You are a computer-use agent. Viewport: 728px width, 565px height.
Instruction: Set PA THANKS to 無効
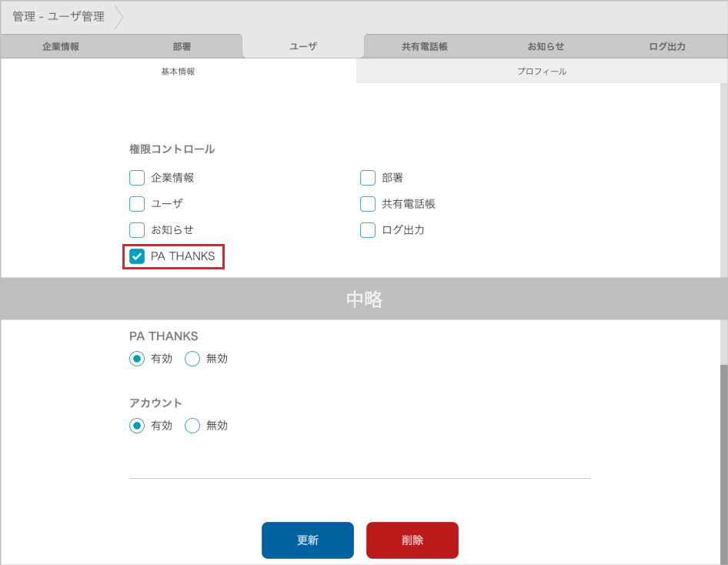[x=192, y=359]
